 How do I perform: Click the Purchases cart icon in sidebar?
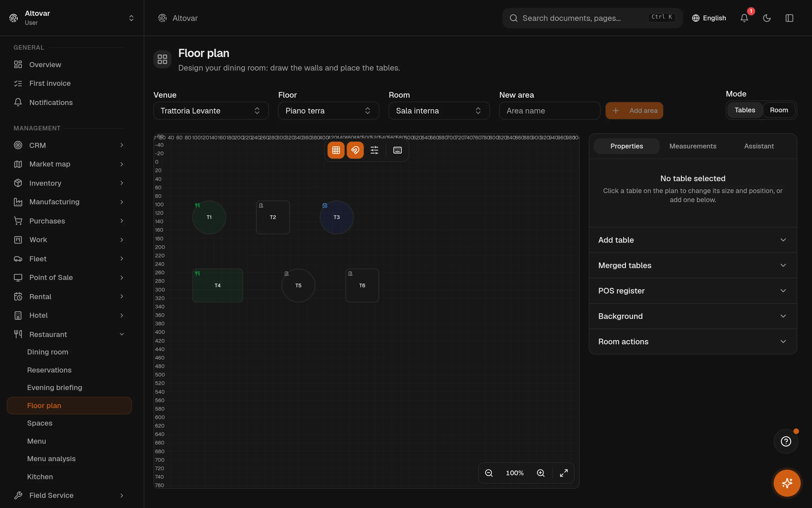(x=18, y=221)
